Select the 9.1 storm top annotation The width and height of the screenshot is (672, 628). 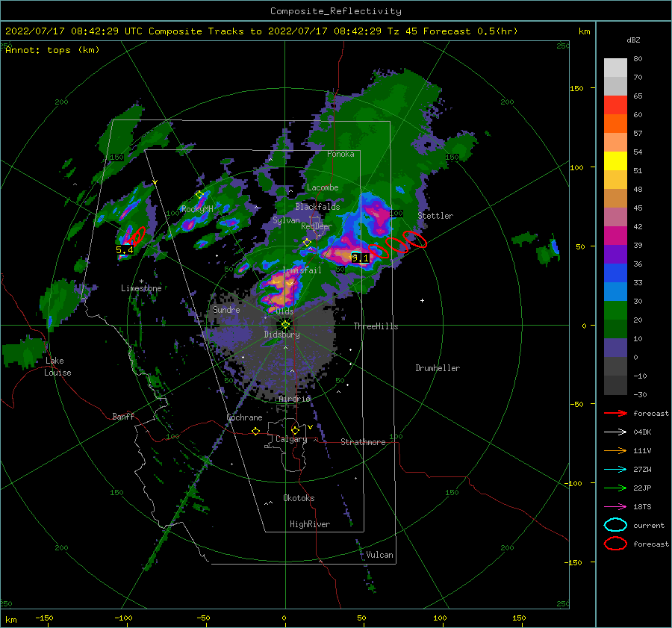[361, 258]
